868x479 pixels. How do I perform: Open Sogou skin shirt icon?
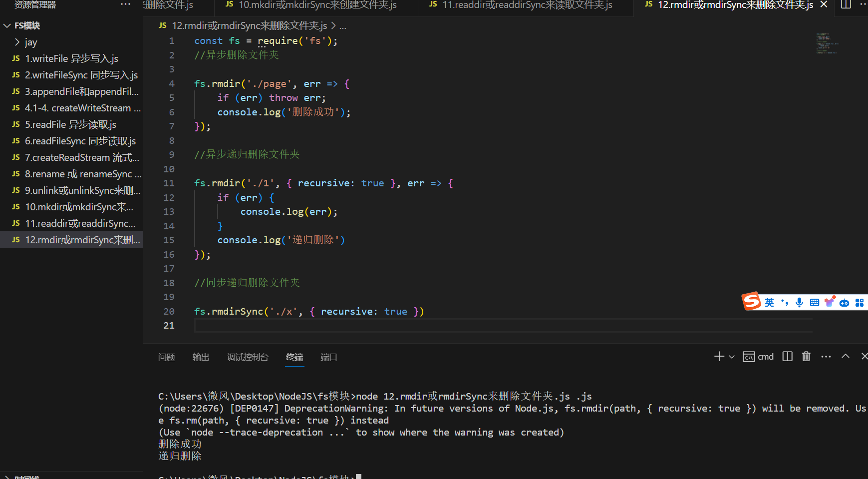click(830, 302)
